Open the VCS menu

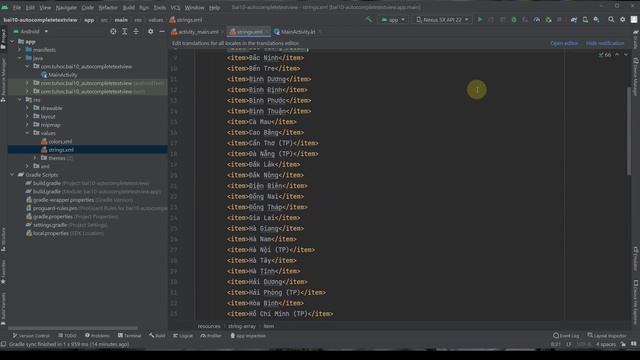[175, 7]
